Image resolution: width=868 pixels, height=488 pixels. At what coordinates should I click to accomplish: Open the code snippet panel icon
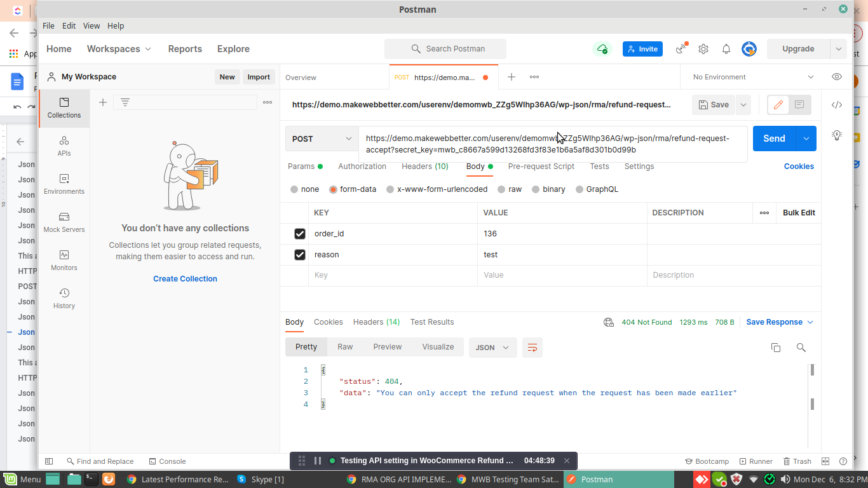[x=837, y=105]
